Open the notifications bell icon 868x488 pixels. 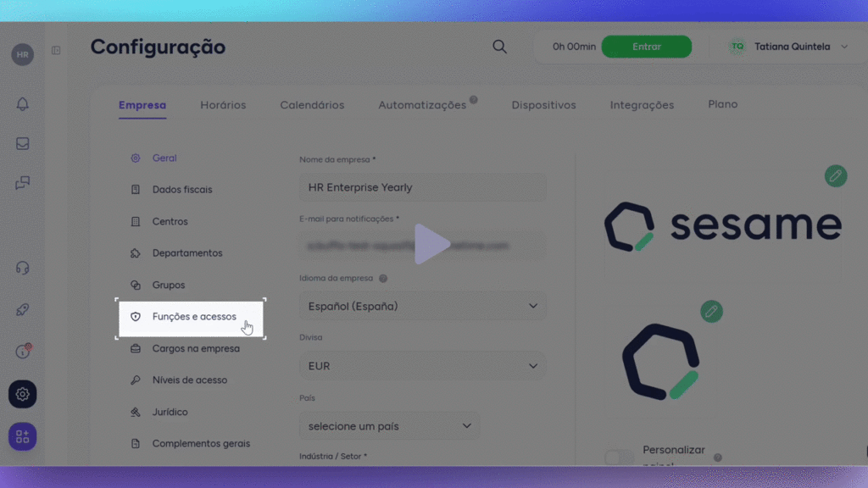point(23,103)
